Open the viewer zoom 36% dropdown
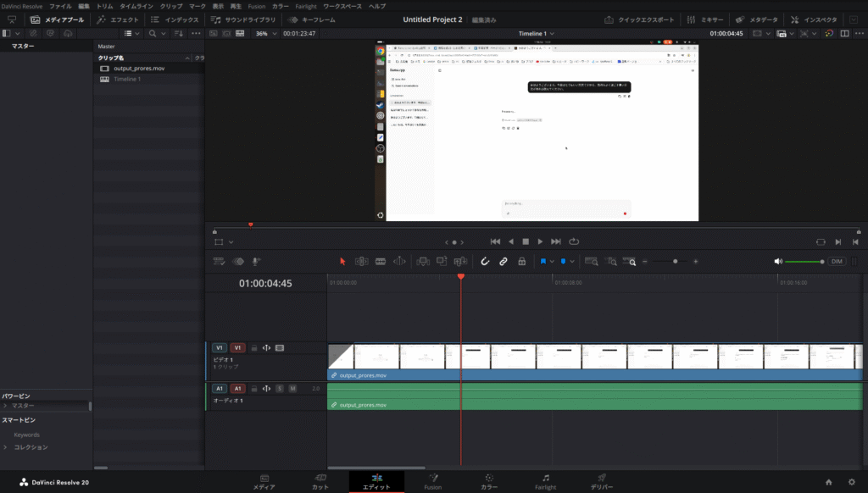 (264, 34)
